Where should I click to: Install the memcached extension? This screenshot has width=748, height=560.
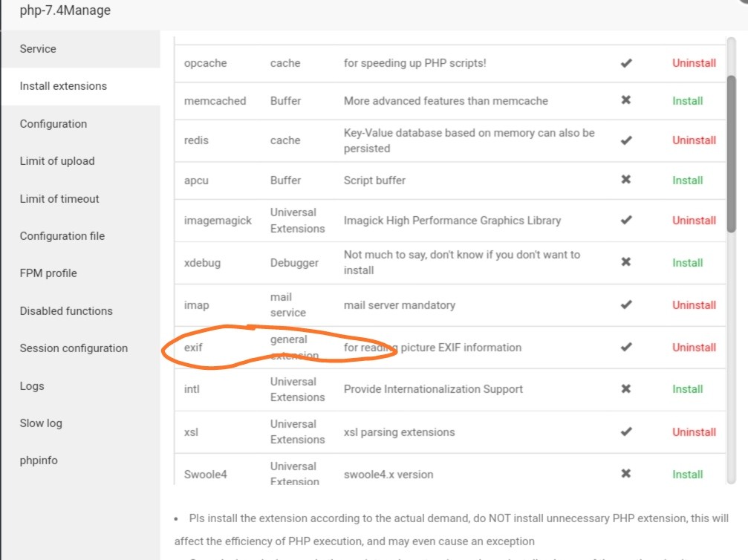click(687, 100)
